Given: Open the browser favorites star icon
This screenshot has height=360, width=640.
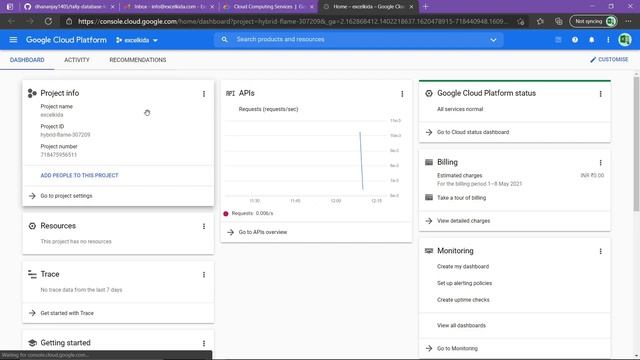Looking at the screenshot, I should point(540,21).
